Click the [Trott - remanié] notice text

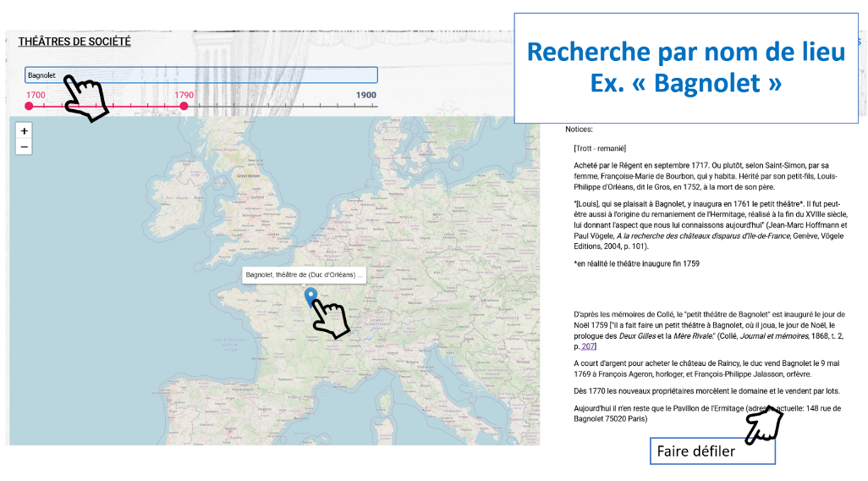[599, 148]
